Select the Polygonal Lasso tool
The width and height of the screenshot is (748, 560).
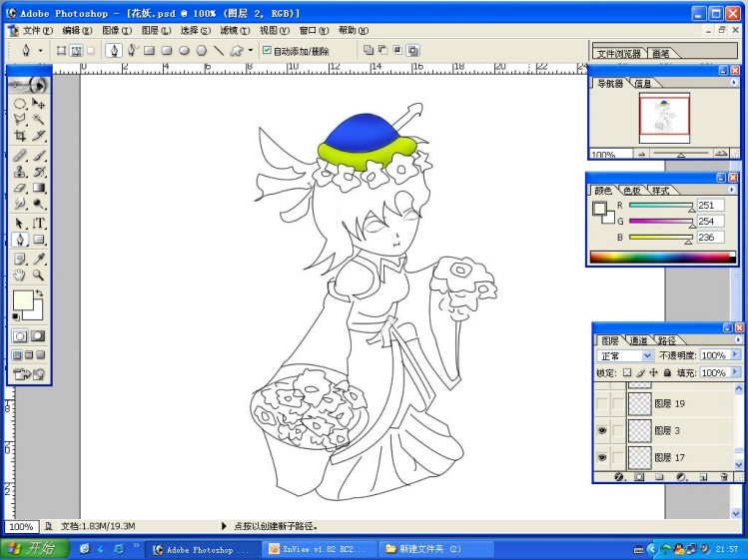click(x=20, y=119)
